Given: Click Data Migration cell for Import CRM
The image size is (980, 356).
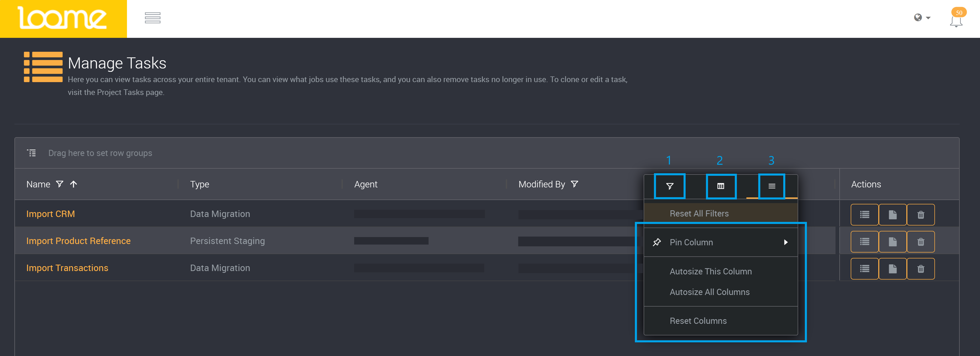Looking at the screenshot, I should (x=220, y=214).
